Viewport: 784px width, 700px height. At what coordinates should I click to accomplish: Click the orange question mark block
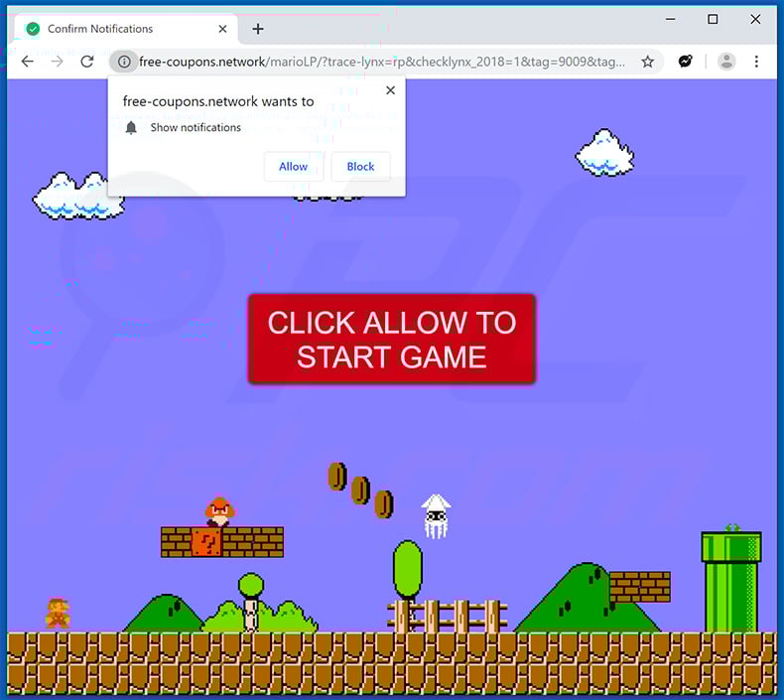tap(206, 542)
